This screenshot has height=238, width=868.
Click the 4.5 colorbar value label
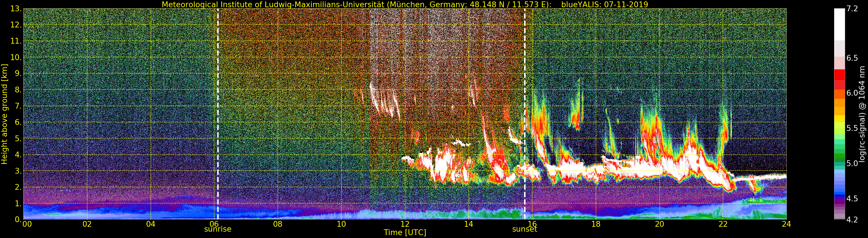coord(852,199)
